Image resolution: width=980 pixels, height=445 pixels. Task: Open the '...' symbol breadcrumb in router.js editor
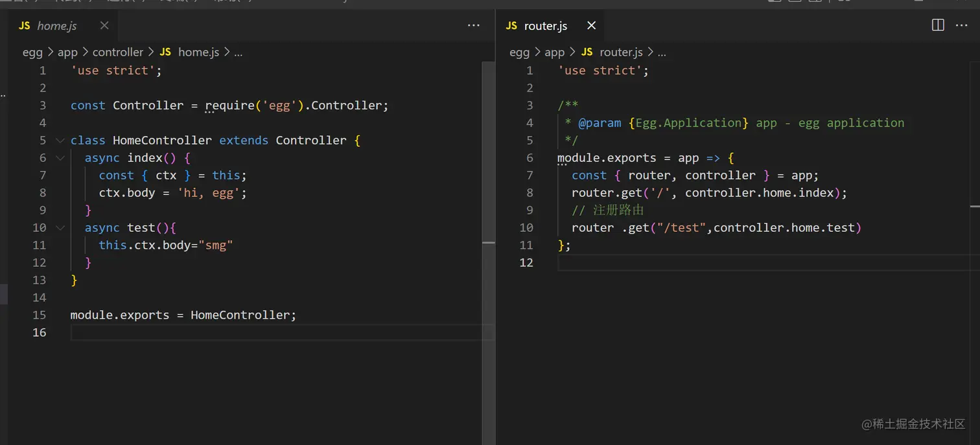point(661,52)
